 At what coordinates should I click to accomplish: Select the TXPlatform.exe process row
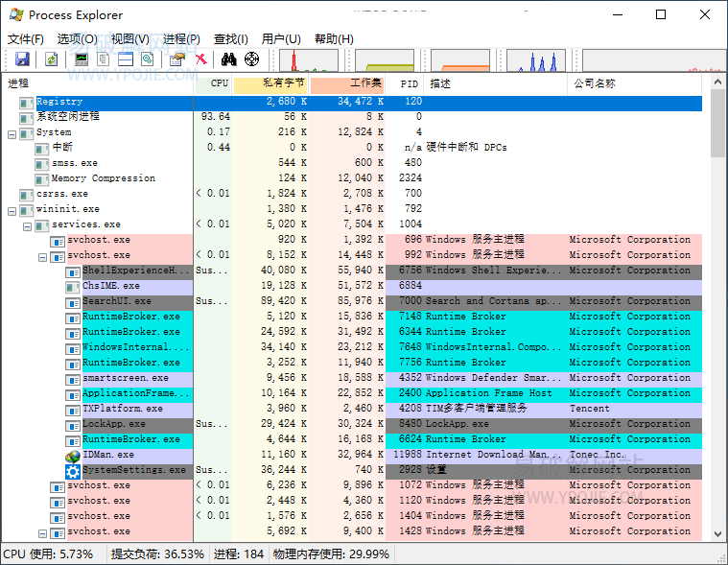(x=353, y=409)
